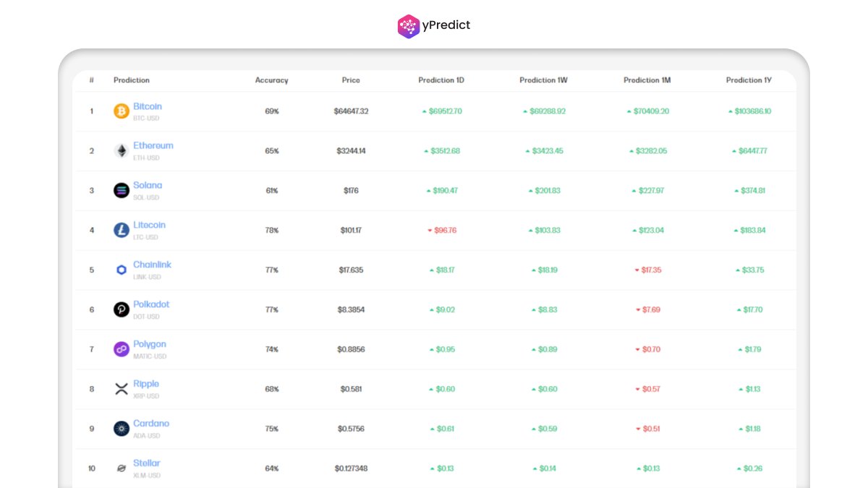Open the Chainlink prediction link
868x488 pixels.
pyautogui.click(x=152, y=265)
